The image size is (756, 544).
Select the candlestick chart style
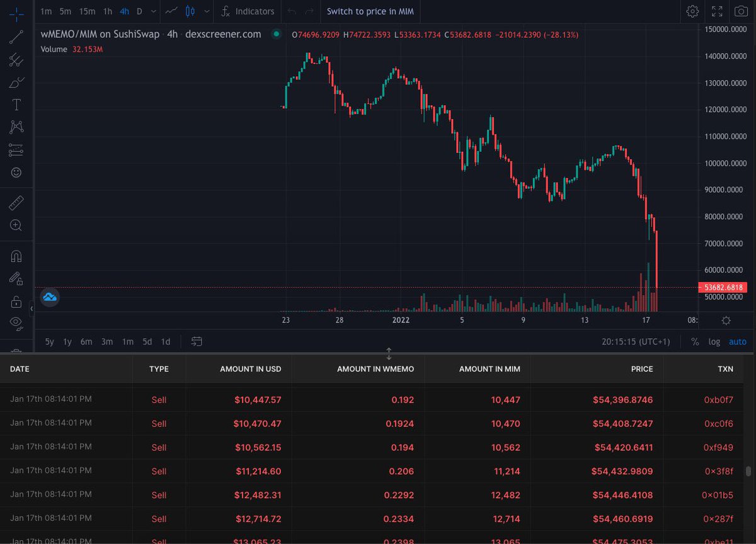(192, 11)
